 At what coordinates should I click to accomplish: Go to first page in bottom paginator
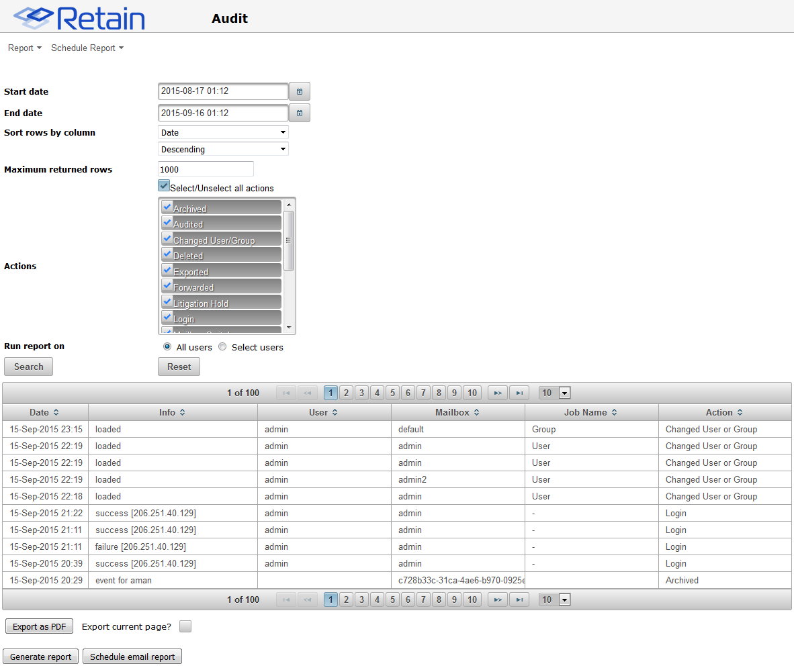coord(286,599)
